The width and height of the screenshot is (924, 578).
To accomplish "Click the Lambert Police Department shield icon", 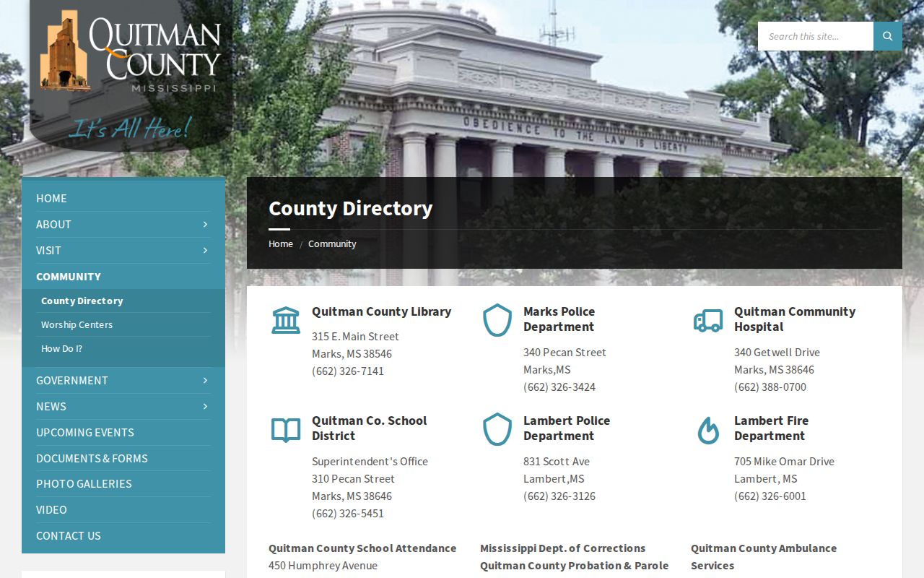I will point(497,429).
